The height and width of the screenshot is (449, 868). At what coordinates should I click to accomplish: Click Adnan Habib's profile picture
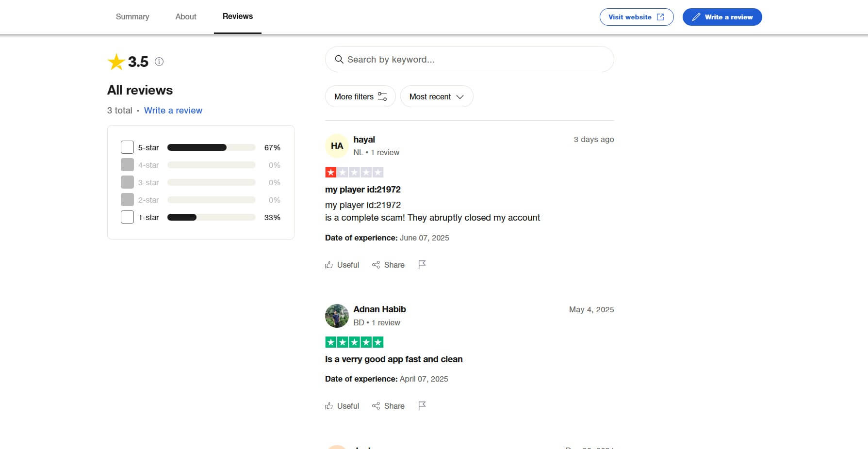click(x=336, y=316)
